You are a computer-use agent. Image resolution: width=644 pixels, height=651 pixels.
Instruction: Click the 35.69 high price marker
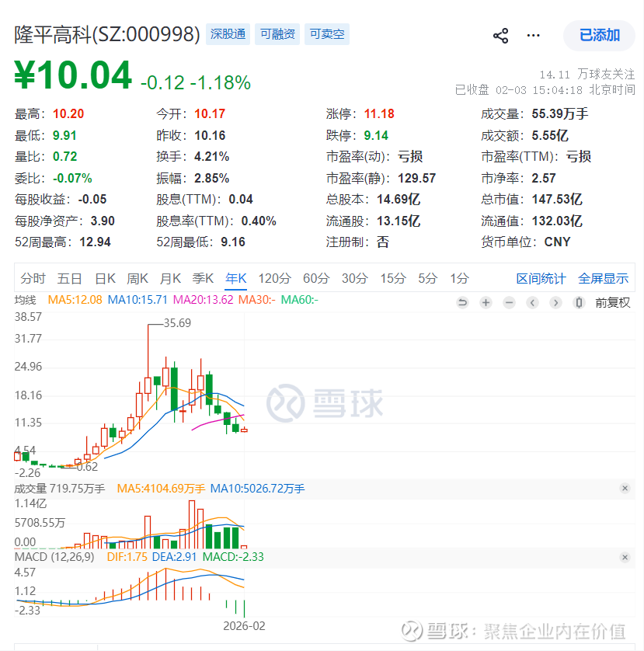pos(177,323)
